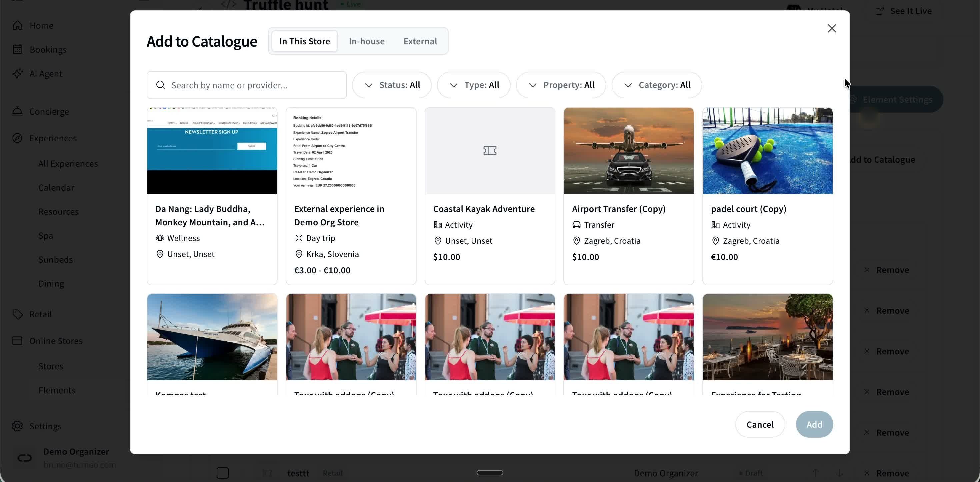
Task: Switch to the External tab
Action: click(420, 41)
